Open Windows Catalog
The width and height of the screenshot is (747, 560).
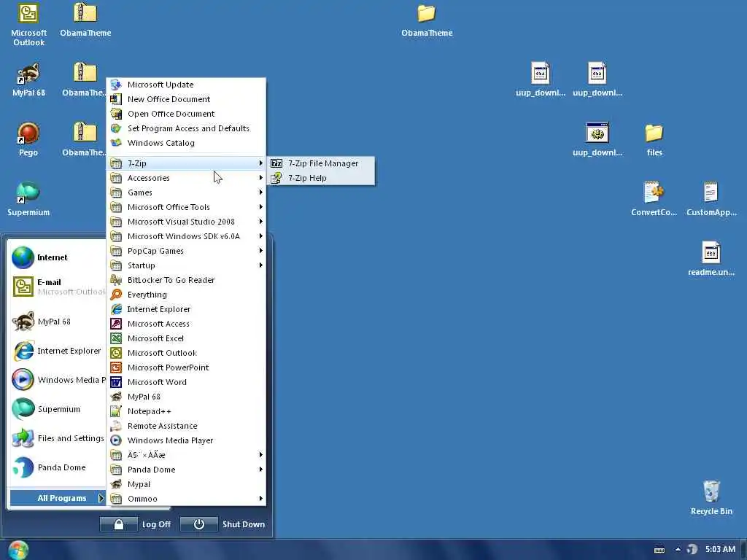point(186,143)
